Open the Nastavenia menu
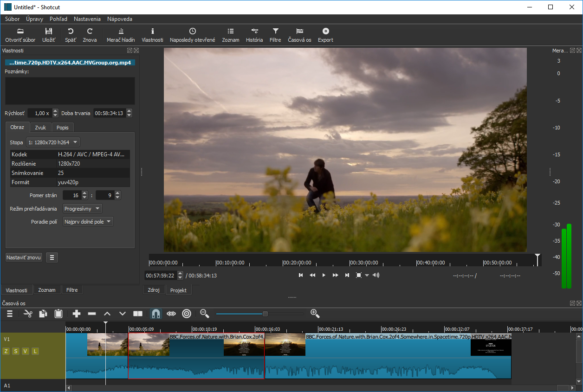583x392 pixels. click(87, 19)
